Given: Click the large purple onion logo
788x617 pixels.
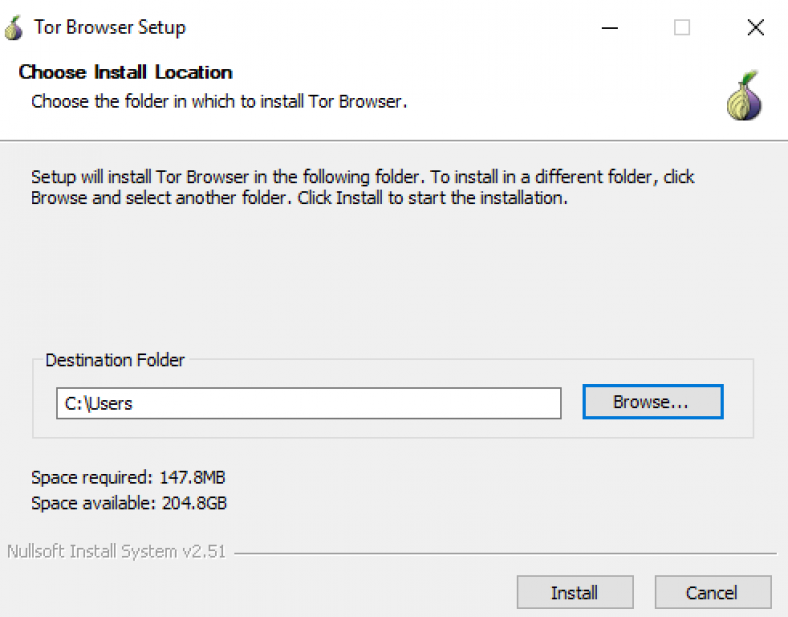Looking at the screenshot, I should pos(744,97).
